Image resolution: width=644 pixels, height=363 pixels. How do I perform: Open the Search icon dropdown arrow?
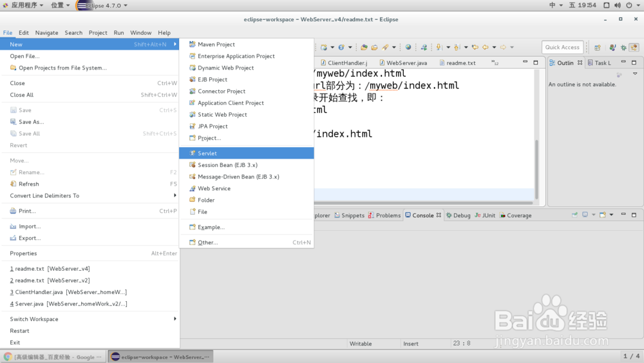[394, 47]
